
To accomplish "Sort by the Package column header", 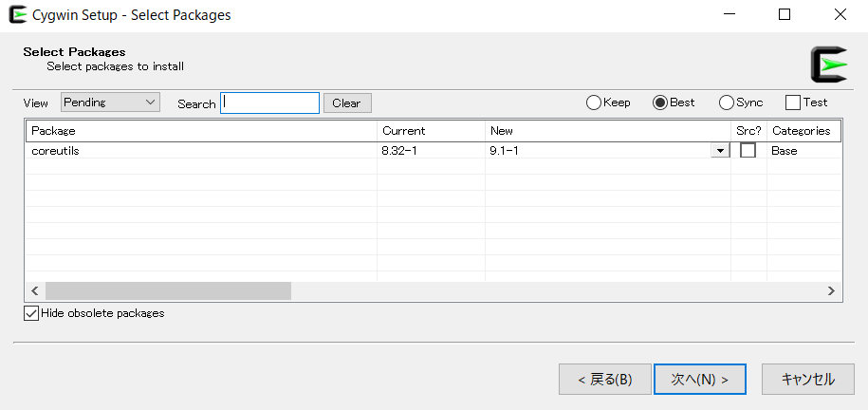I will [x=201, y=131].
